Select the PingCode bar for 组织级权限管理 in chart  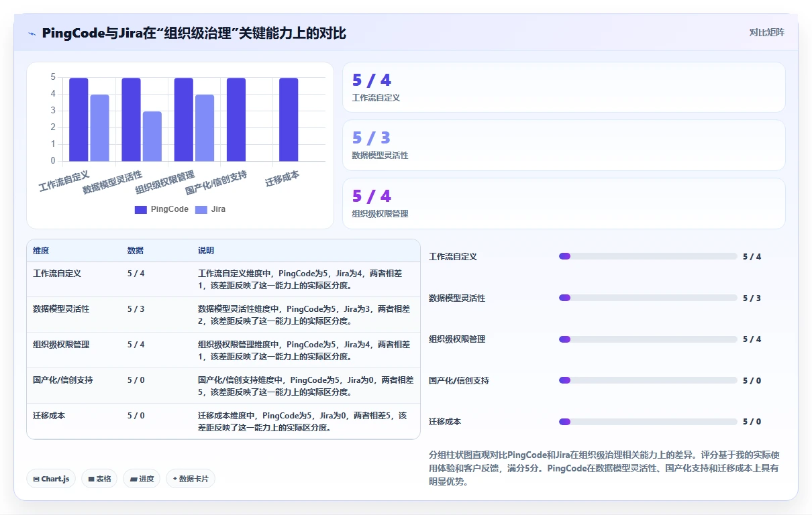pos(184,119)
